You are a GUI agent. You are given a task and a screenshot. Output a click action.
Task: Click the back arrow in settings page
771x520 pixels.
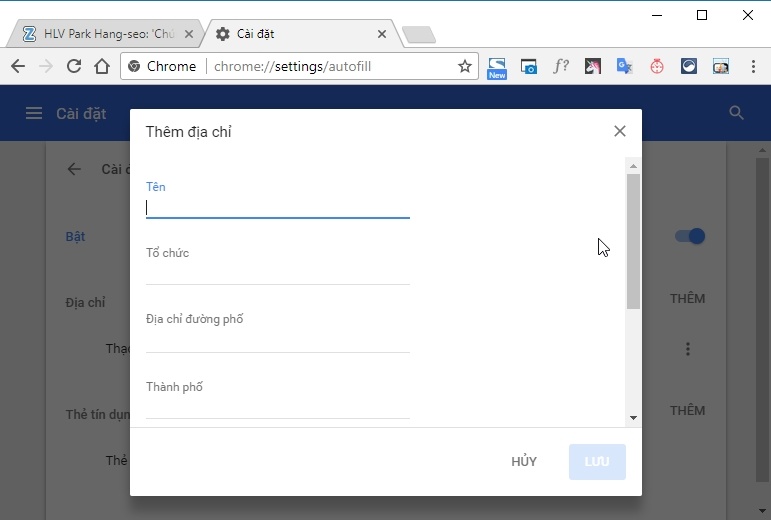(x=74, y=169)
